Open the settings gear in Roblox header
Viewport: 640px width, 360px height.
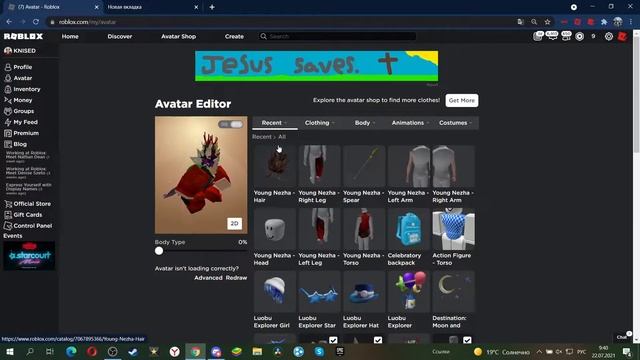pyautogui.click(x=609, y=36)
